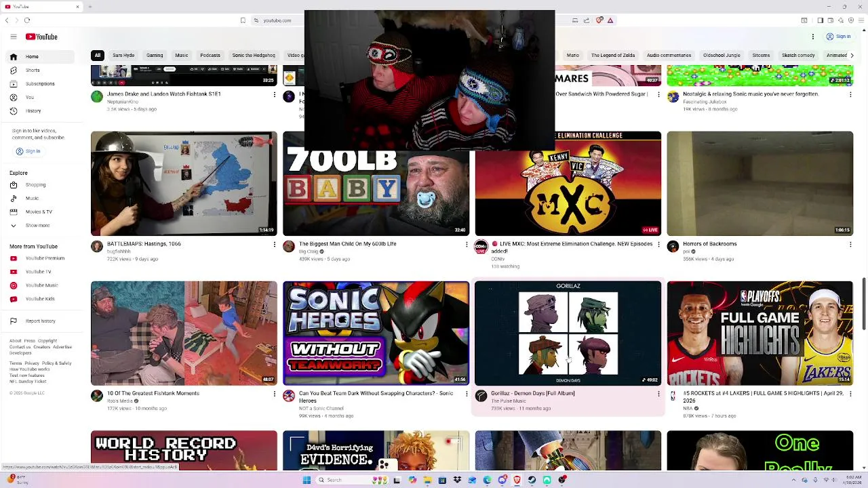Open options for Gorillaz Demon Days video

658,394
